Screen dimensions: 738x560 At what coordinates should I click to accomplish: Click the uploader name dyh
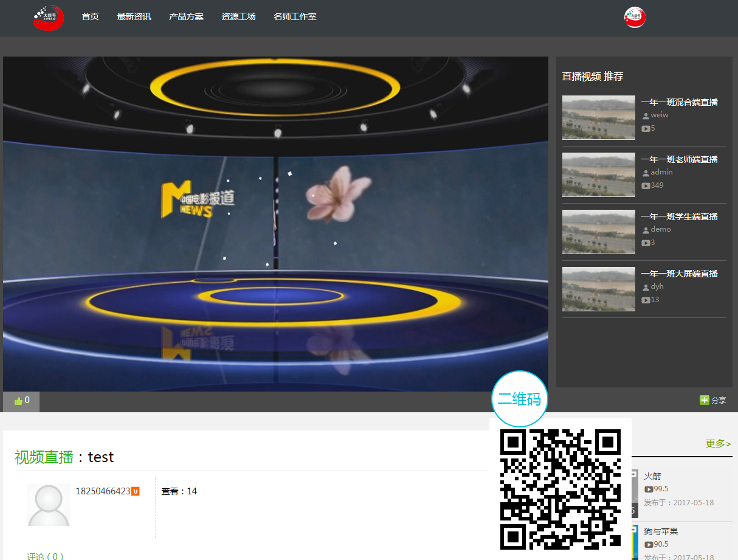(657, 286)
